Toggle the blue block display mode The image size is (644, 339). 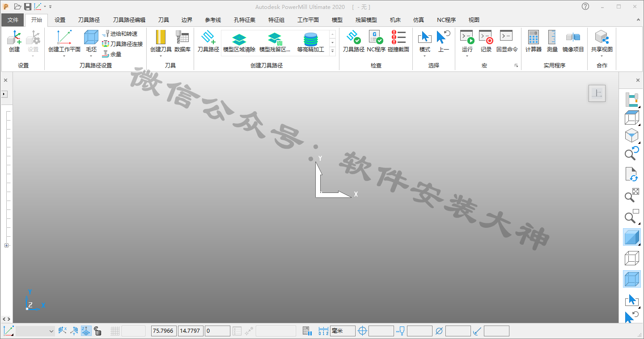tap(631, 279)
